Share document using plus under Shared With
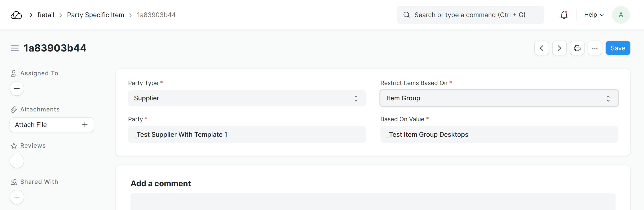Viewport: 644px width, 210px height. [x=17, y=197]
